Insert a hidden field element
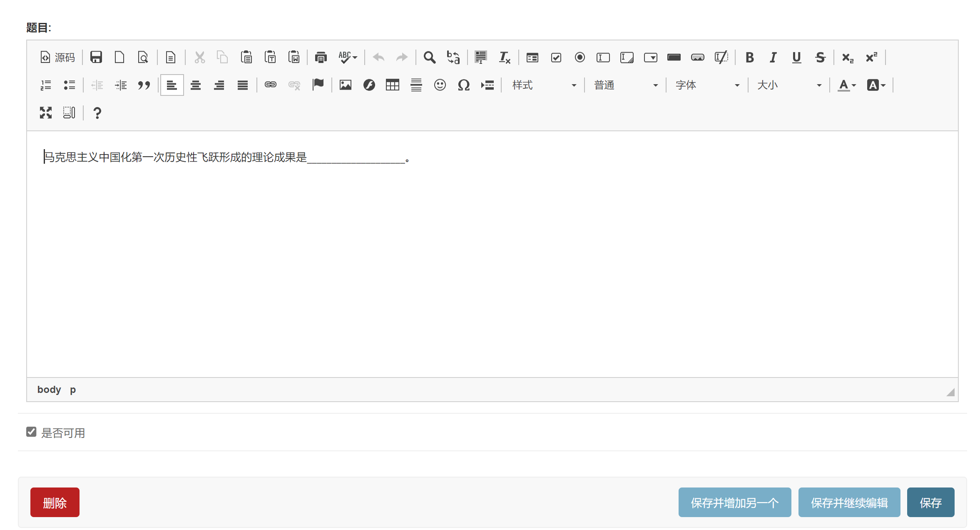 click(x=721, y=57)
